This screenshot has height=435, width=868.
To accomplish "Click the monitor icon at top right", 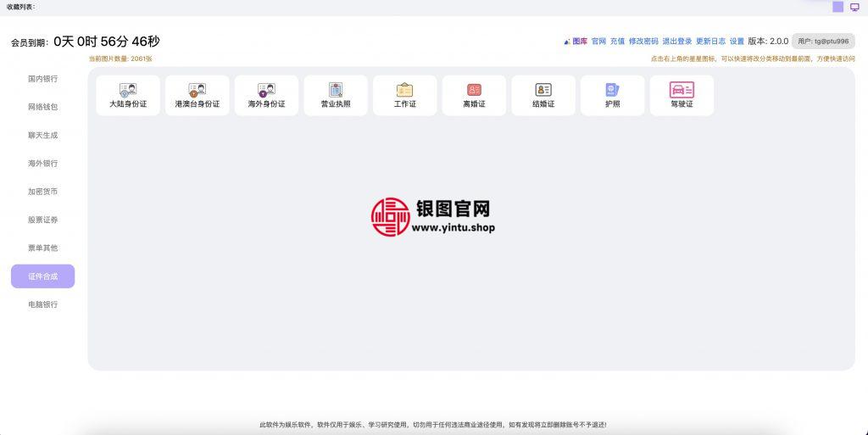I will (x=854, y=7).
